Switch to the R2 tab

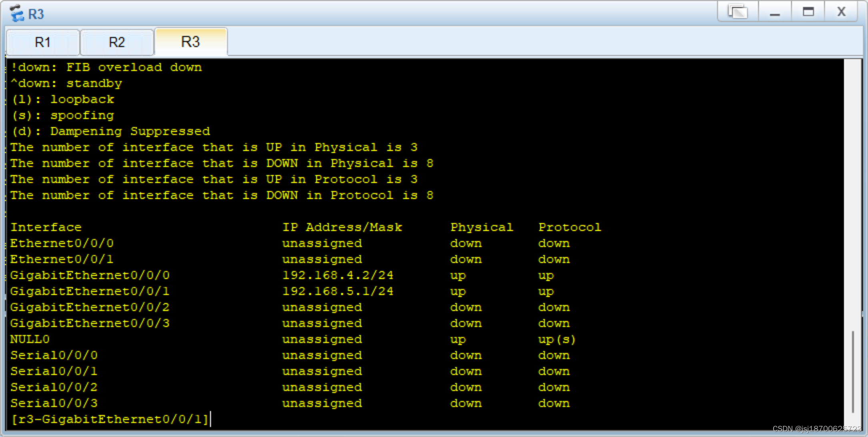117,42
